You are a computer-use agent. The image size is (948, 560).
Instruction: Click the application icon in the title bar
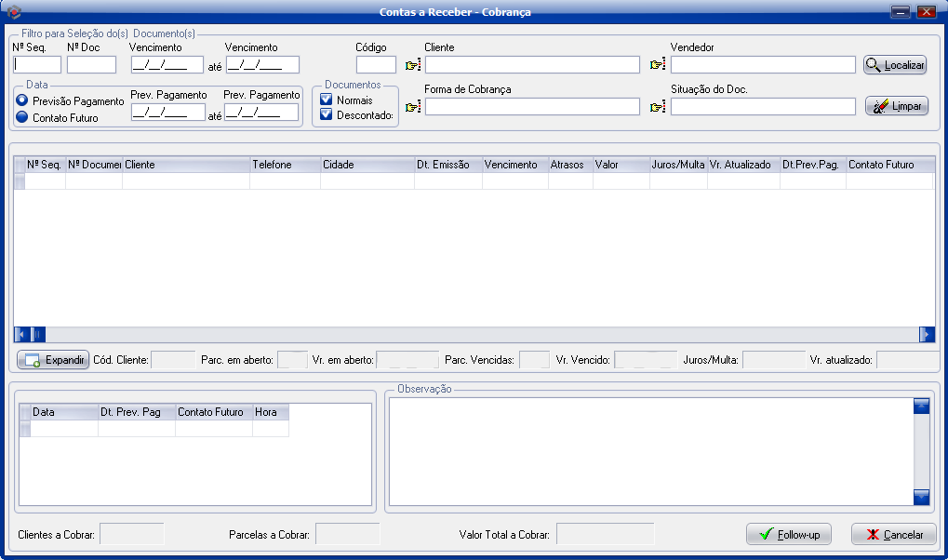14,12
